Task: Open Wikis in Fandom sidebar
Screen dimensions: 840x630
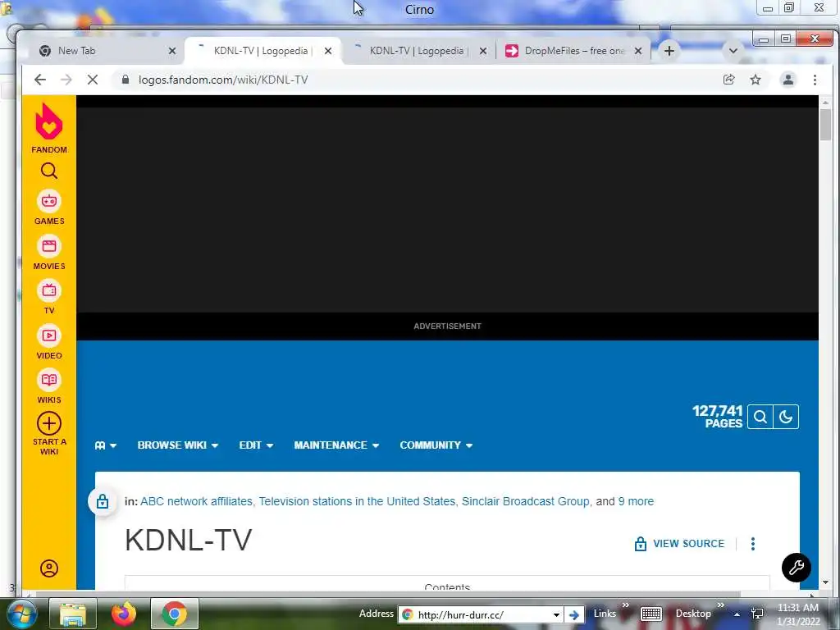Action: point(48,387)
